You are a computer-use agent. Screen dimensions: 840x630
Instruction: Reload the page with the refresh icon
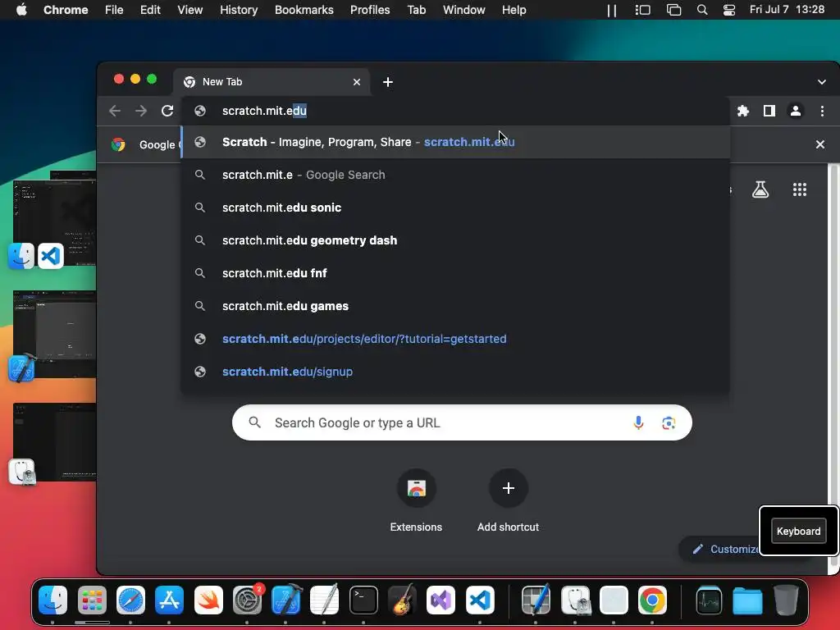167,111
